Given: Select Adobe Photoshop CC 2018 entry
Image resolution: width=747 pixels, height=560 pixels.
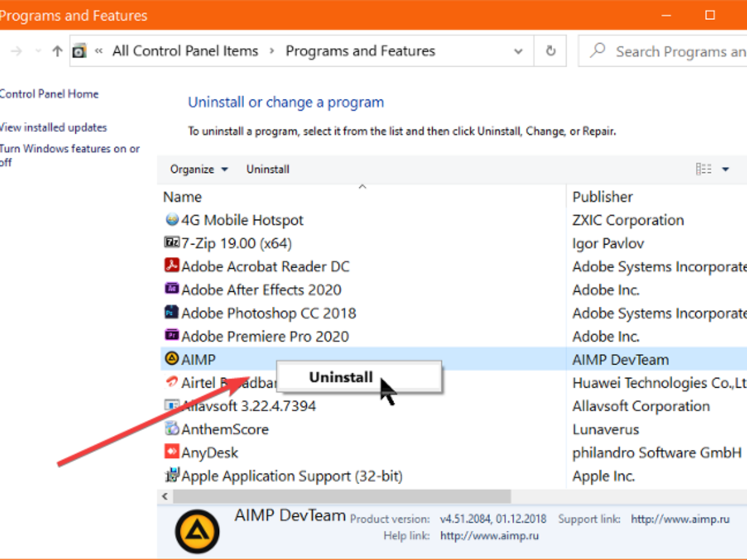Looking at the screenshot, I should click(453, 312).
